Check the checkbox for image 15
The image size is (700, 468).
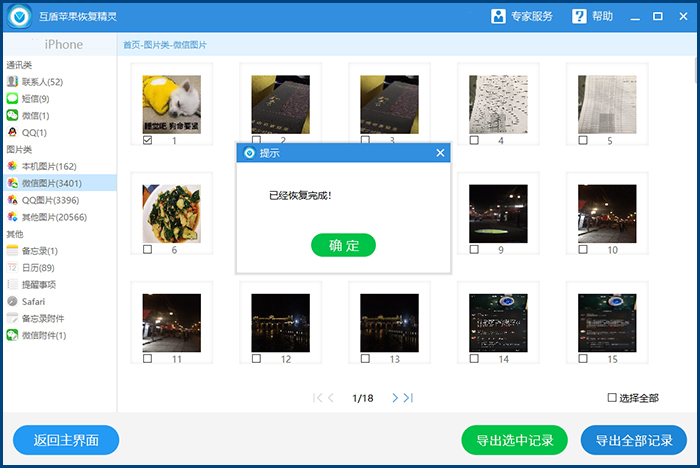pyautogui.click(x=583, y=358)
